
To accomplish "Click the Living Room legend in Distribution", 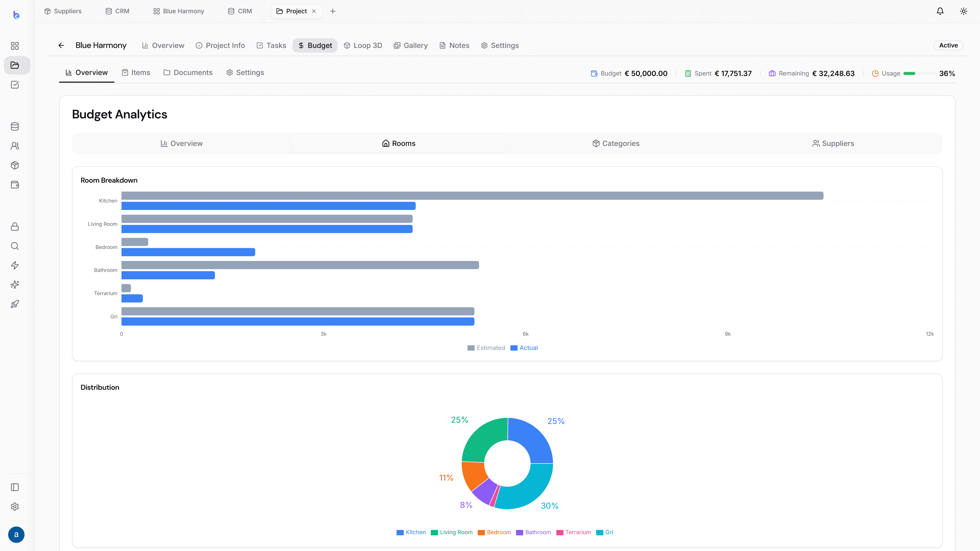I will [451, 532].
